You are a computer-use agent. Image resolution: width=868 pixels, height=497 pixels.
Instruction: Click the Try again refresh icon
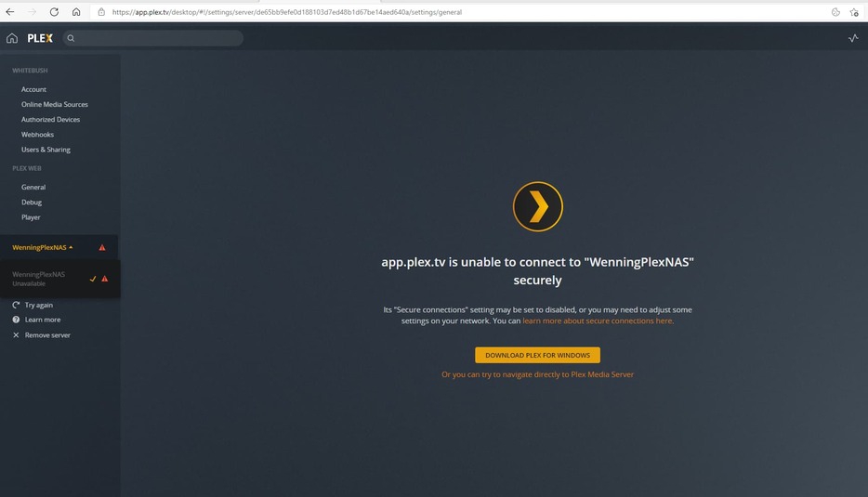[16, 305]
